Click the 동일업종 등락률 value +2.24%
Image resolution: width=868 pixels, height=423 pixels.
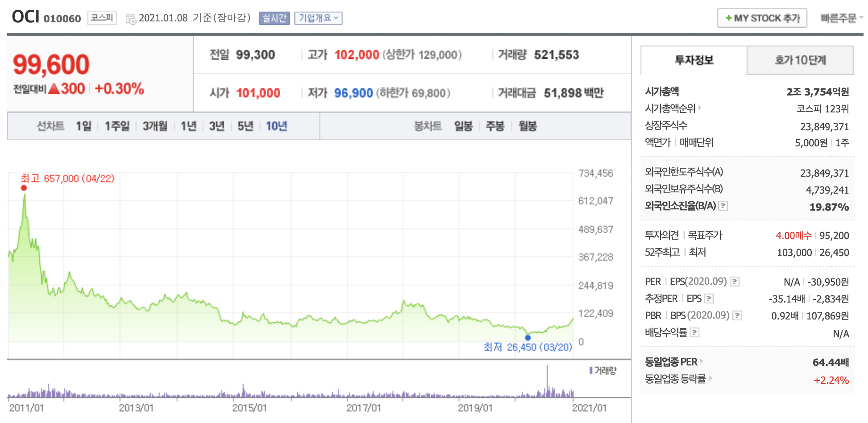tap(831, 380)
